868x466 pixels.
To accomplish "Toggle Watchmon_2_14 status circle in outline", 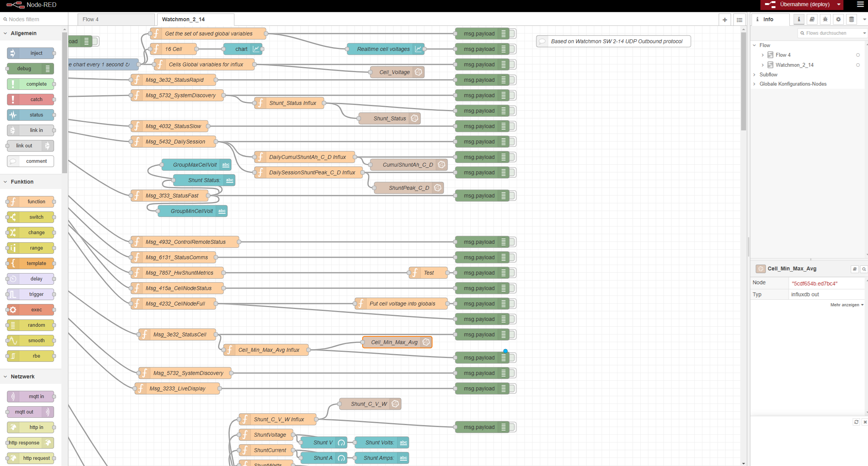I will coord(858,65).
